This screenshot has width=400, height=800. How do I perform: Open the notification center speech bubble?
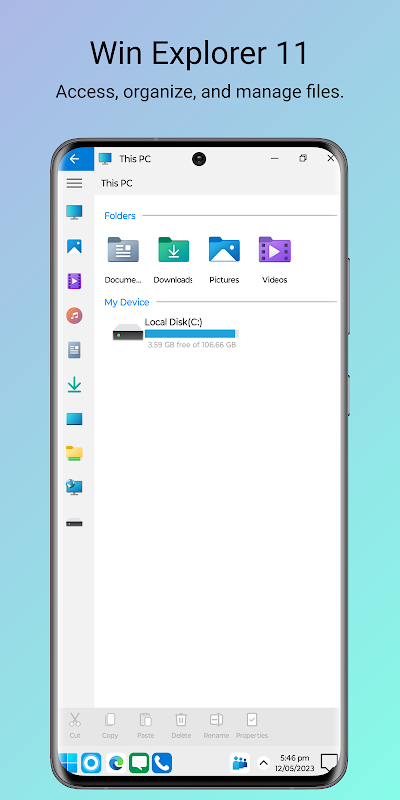coord(329,763)
